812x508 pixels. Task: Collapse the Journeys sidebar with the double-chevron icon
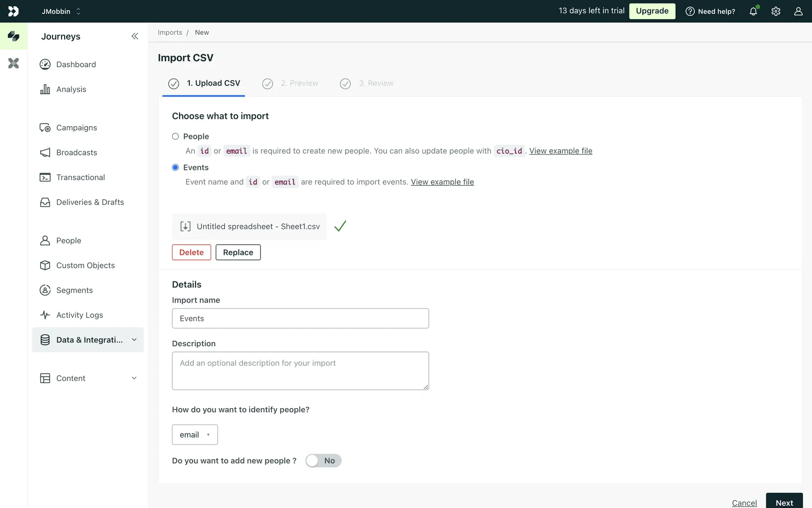point(134,36)
